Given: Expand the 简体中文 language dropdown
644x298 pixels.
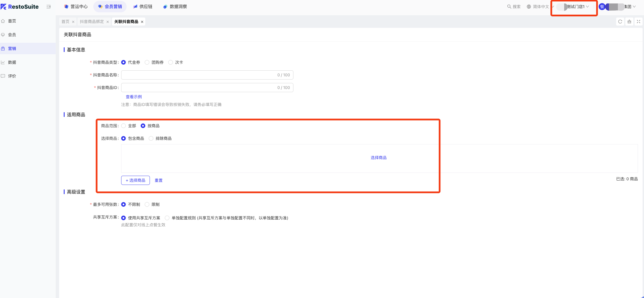Looking at the screenshot, I should point(540,7).
